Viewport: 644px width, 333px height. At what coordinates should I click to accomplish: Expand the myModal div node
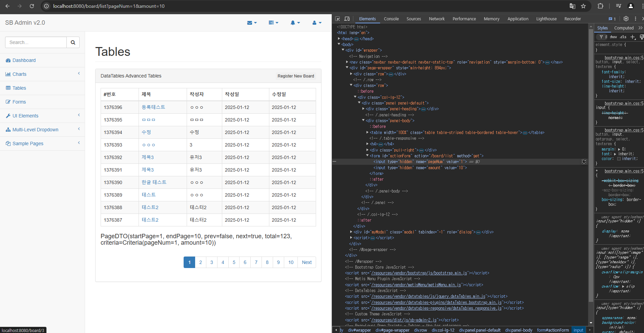pos(351,232)
